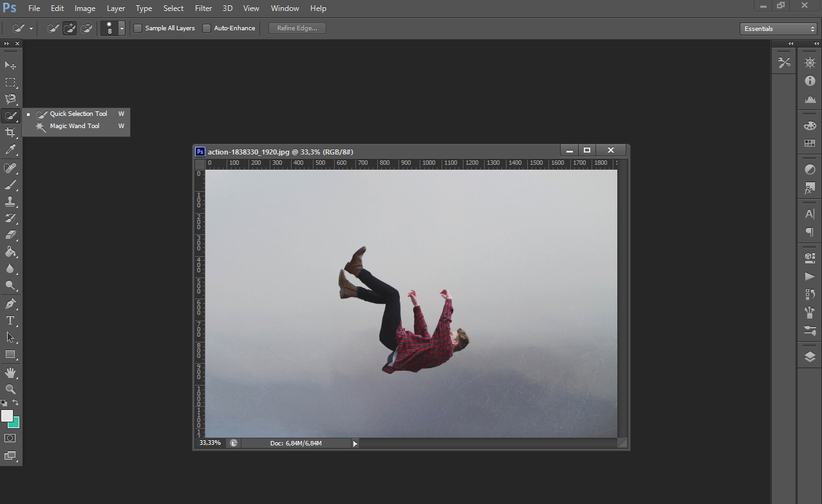Viewport: 822px width, 504px height.
Task: Open the Adjustments panel icon
Action: (810, 170)
